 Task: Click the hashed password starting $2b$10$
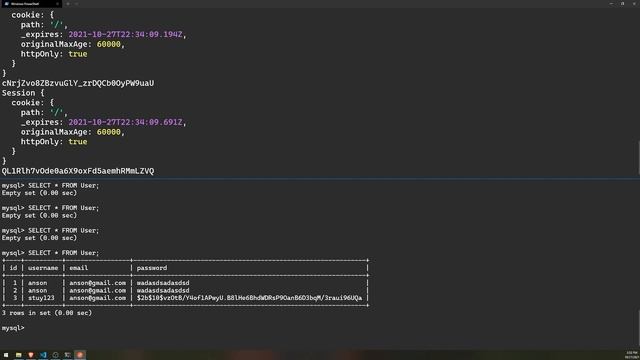click(249, 298)
